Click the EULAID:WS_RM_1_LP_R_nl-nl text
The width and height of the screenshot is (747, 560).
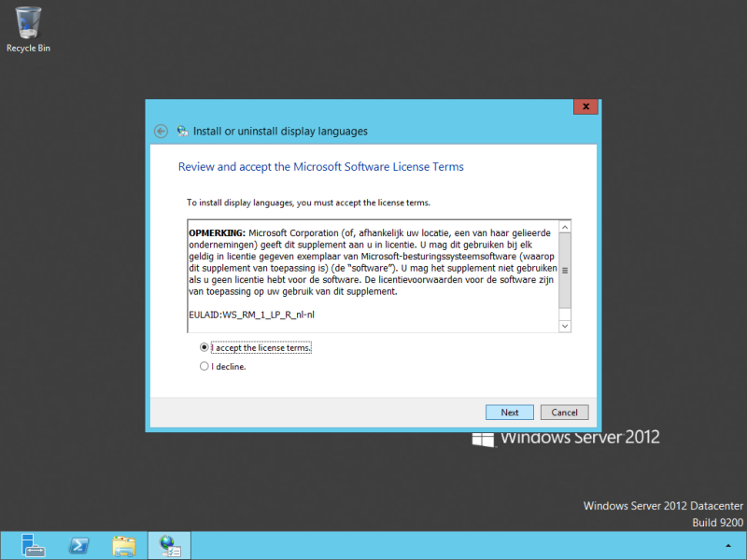251,315
